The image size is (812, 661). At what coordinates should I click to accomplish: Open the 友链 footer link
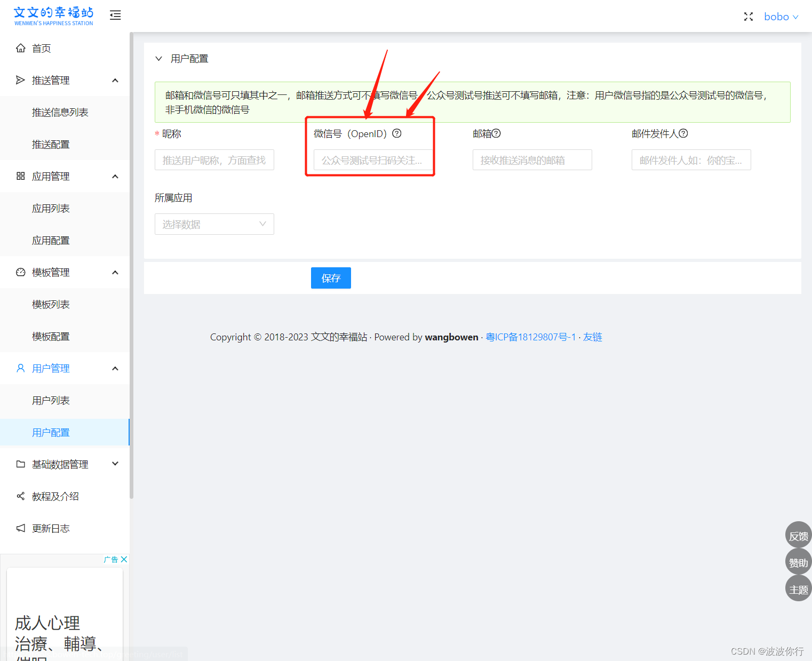point(593,337)
